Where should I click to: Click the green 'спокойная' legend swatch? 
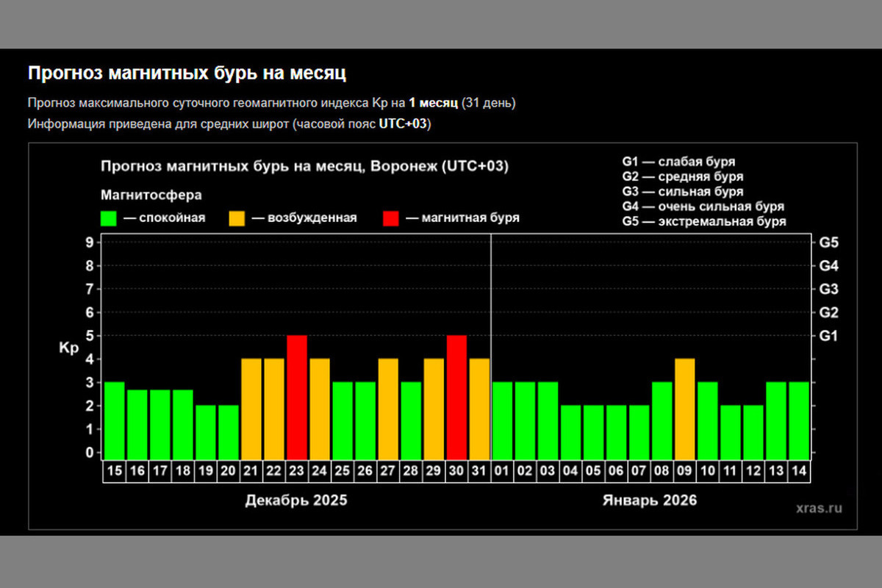point(109,218)
